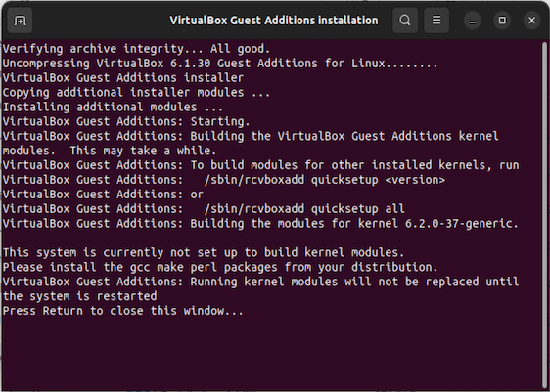
Task: Click the 'VirtualBox Guest Additions: Starting.' line
Action: coord(126,121)
